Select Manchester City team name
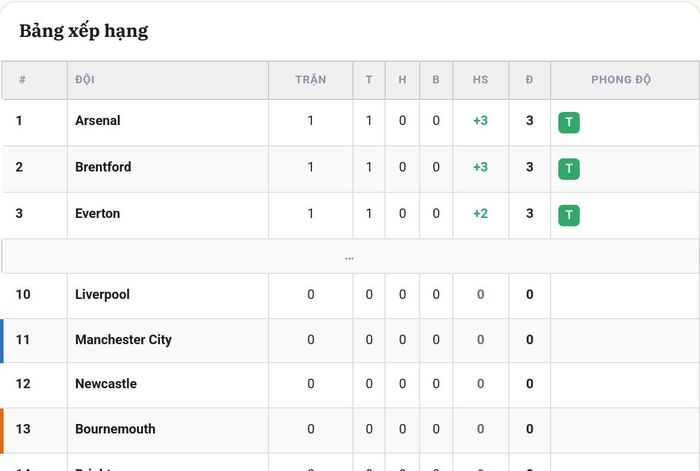700x471 pixels. click(x=123, y=340)
